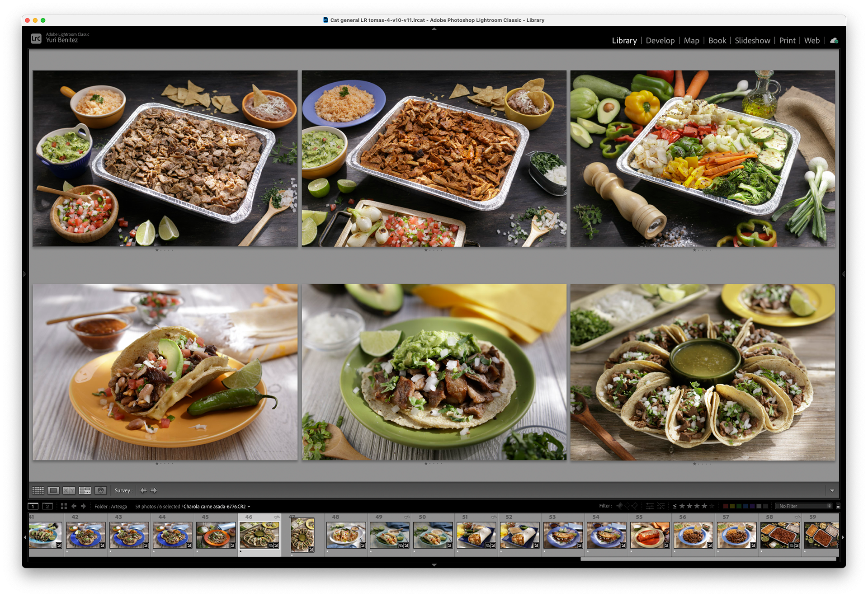868x597 pixels.
Task: Select filmstrip thumbnail number 55
Action: click(x=649, y=536)
